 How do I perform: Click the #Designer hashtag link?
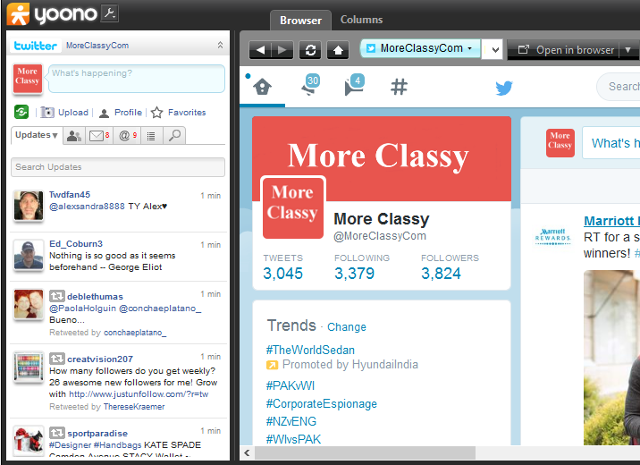[x=70, y=445]
